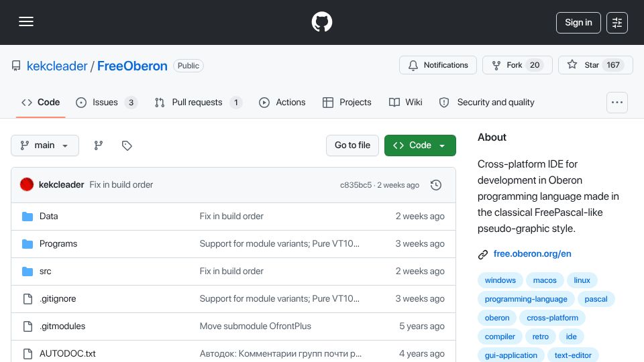This screenshot has height=362, width=644.
Task: Open the Data folder
Action: [x=48, y=217]
